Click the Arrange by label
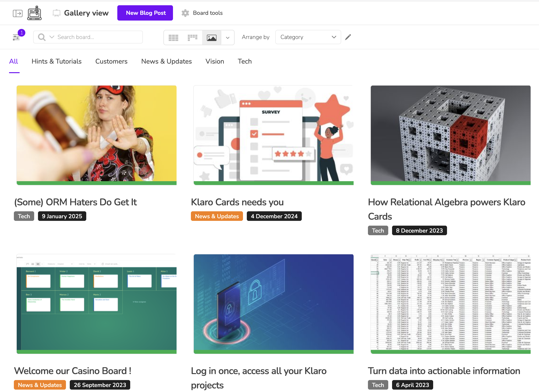This screenshot has height=392, width=539. click(x=256, y=37)
